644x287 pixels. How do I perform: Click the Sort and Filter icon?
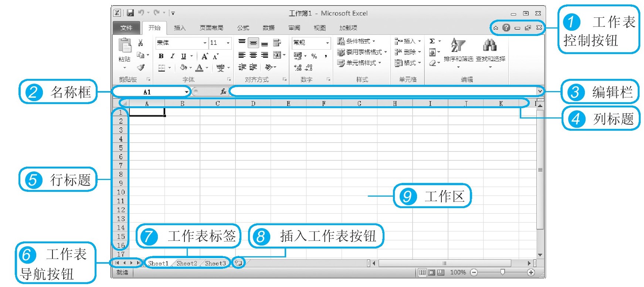[x=458, y=46]
